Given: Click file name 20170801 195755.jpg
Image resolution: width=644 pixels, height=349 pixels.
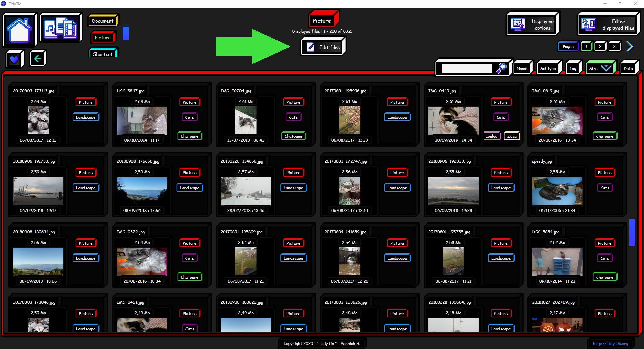Looking at the screenshot, I should (449, 232).
